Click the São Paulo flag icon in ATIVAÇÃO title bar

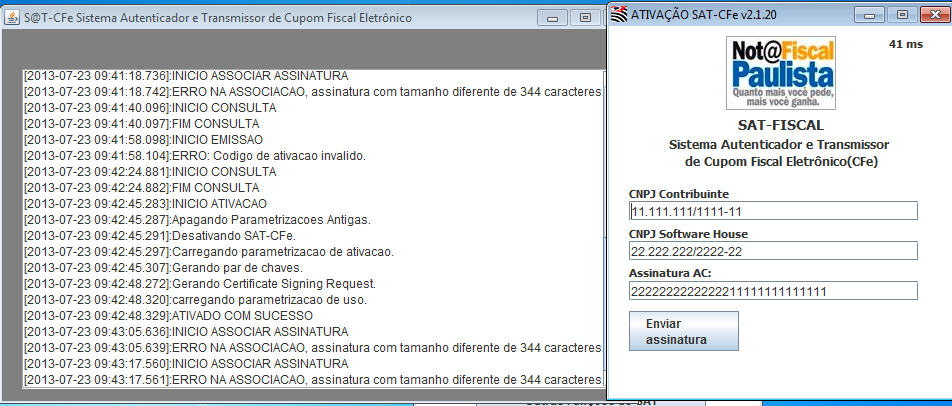click(620, 13)
